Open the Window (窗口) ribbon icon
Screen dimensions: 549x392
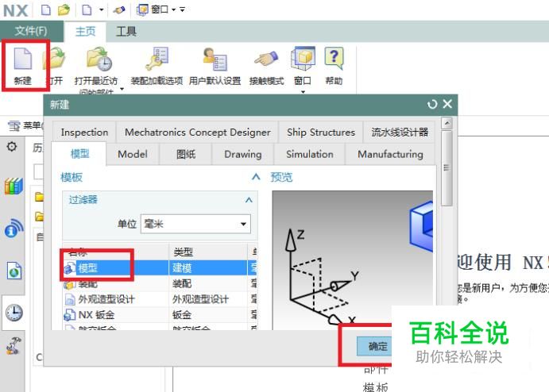pos(303,59)
